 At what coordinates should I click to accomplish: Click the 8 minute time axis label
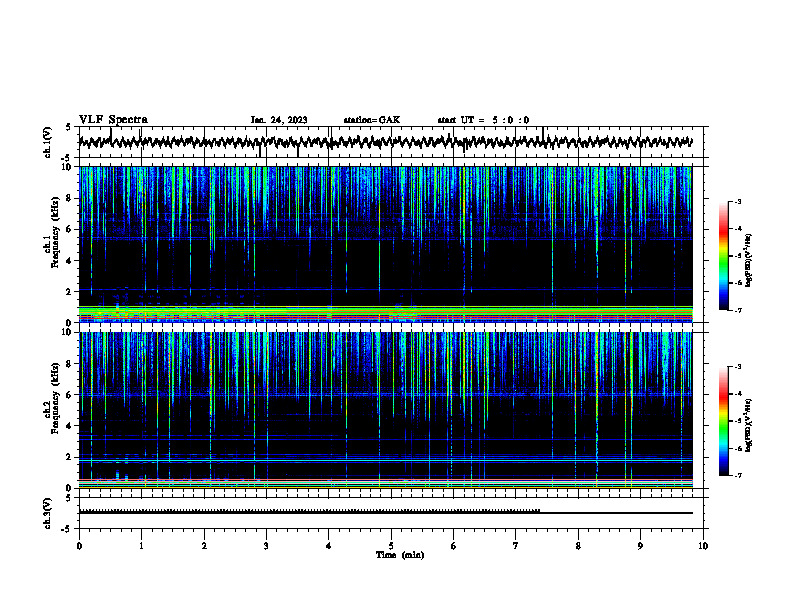pyautogui.click(x=578, y=546)
